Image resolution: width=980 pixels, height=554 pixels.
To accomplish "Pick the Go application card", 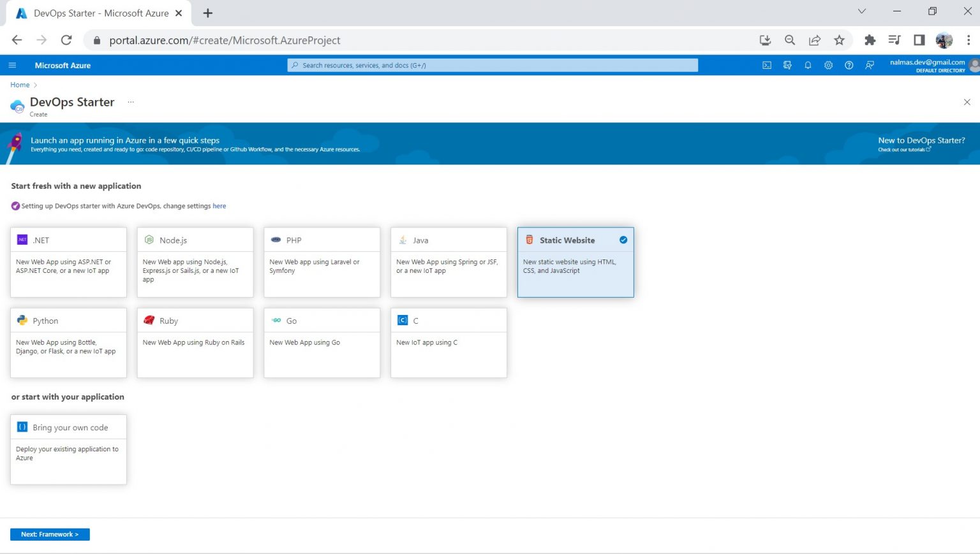I will click(x=322, y=343).
